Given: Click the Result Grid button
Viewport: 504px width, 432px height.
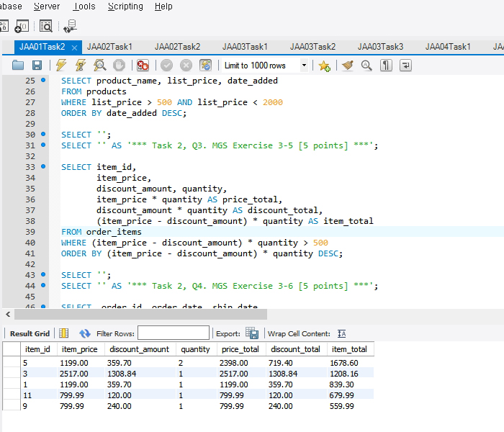Looking at the screenshot, I should (30, 333).
